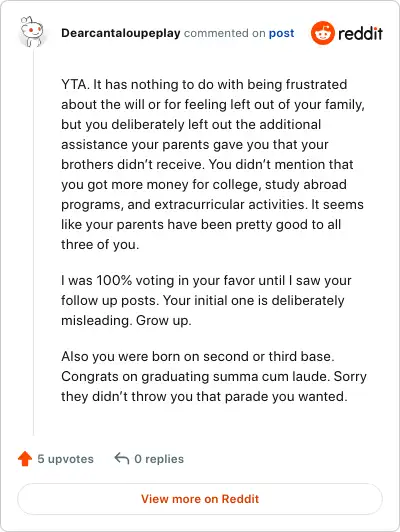
Task: Open the blue "post" link
Action: click(281, 33)
